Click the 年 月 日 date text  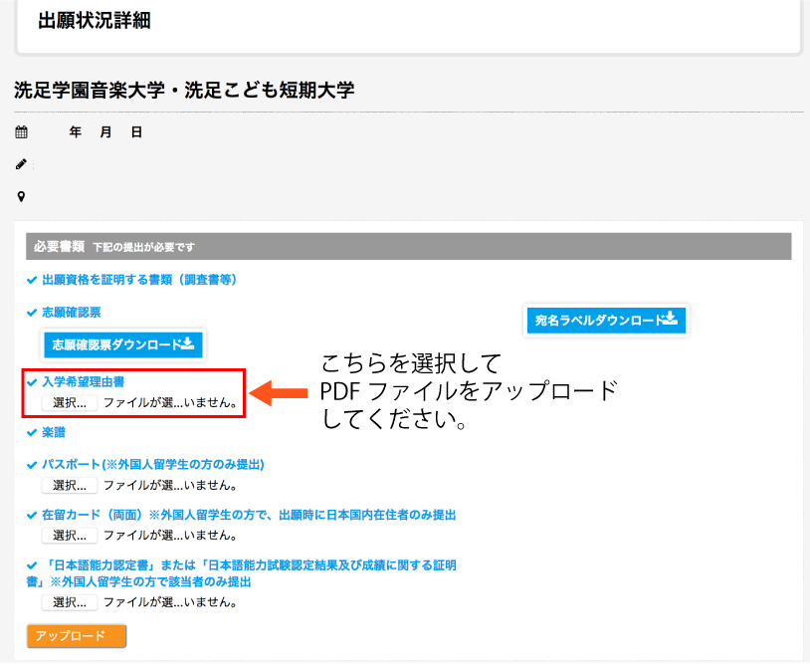coord(105,132)
